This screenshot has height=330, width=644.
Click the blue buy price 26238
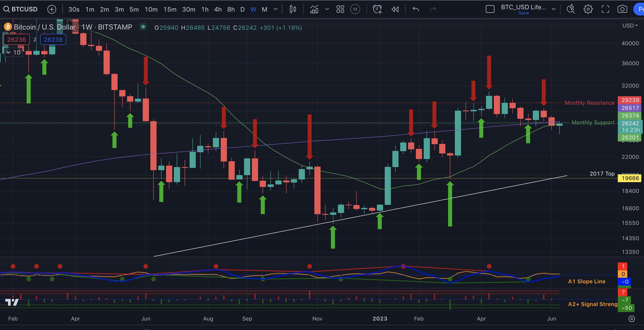coord(53,40)
